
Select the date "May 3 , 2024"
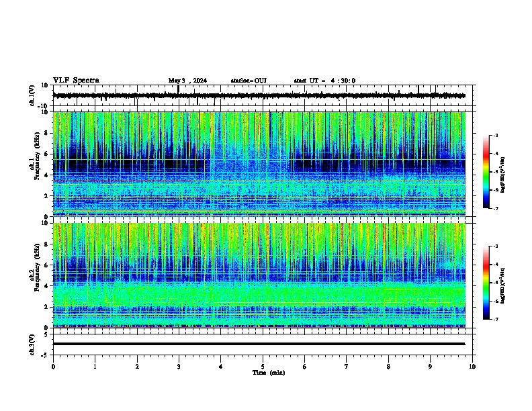[187, 81]
